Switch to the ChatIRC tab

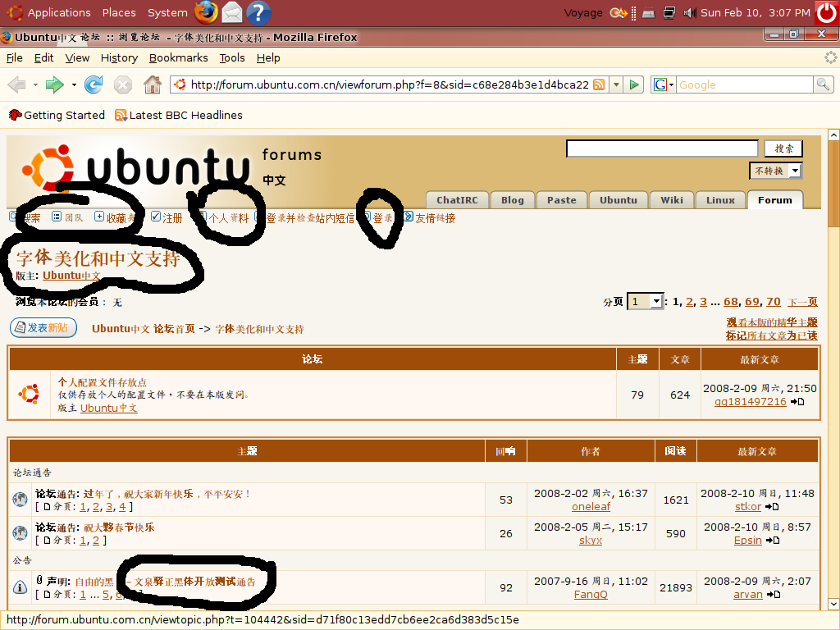pos(457,200)
